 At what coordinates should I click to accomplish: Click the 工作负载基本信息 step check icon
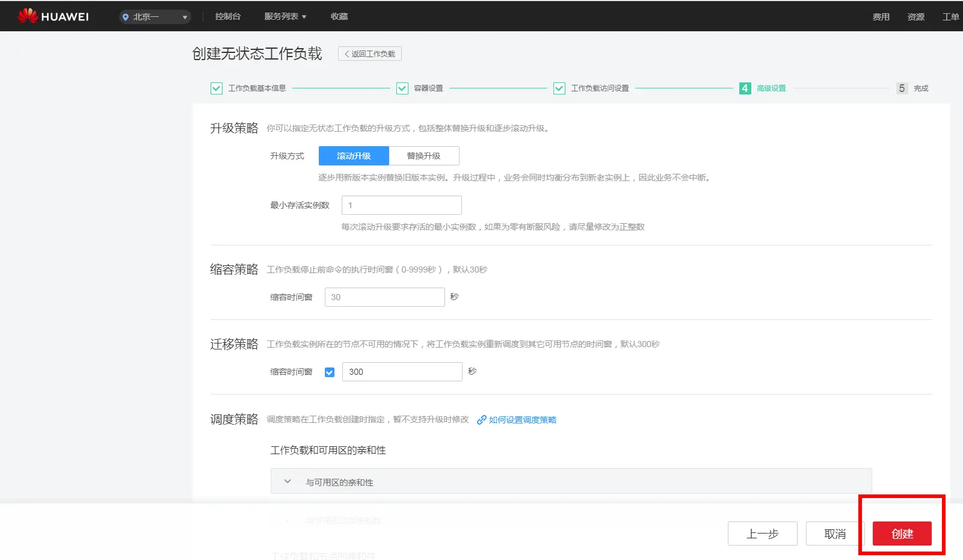click(217, 88)
